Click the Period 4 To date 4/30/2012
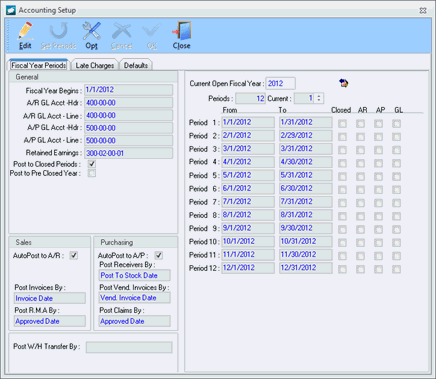This screenshot has height=379, width=436. tap(306, 162)
